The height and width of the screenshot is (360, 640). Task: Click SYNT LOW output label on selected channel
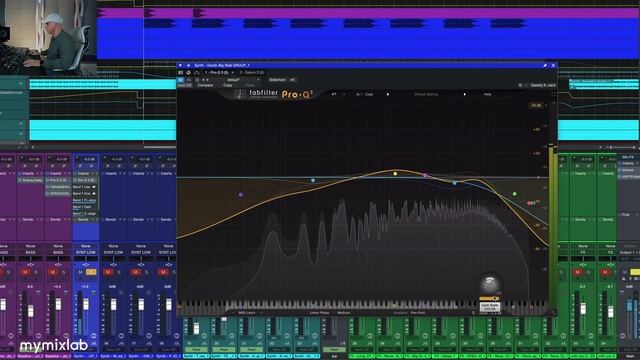pyautogui.click(x=86, y=253)
